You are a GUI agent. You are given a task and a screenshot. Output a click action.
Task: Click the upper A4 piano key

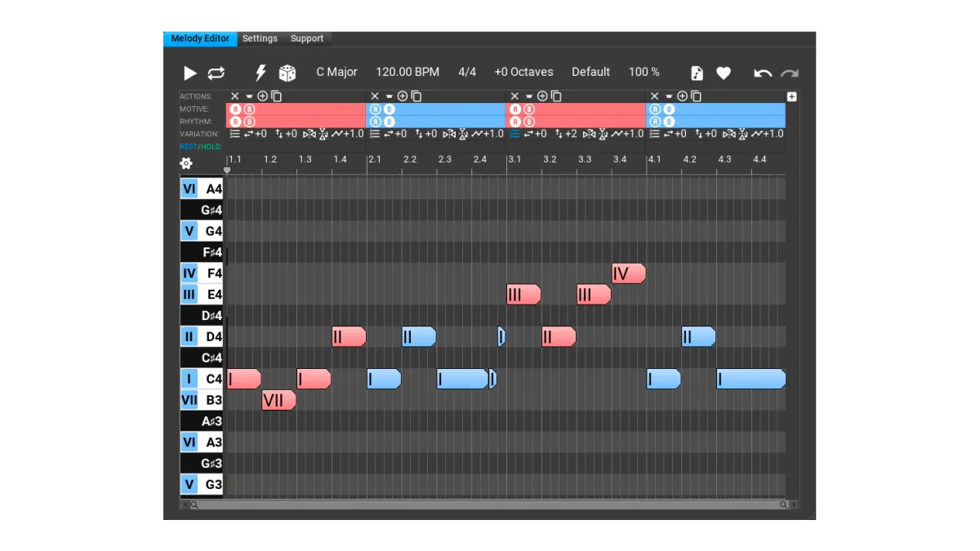tap(202, 189)
